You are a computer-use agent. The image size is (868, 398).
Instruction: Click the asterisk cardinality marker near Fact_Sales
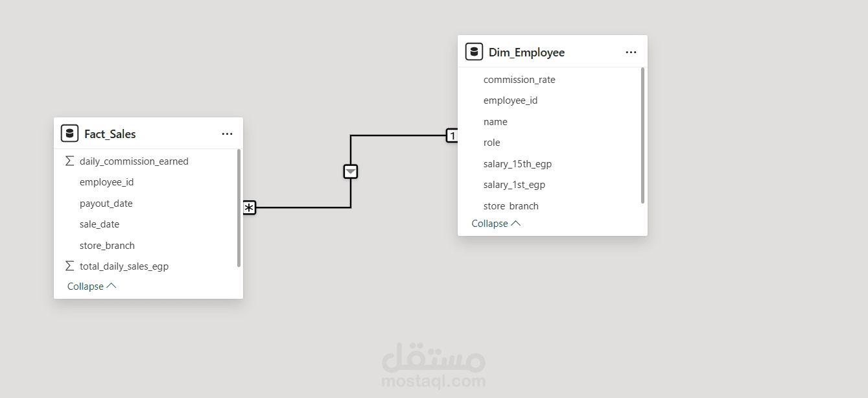click(x=249, y=207)
